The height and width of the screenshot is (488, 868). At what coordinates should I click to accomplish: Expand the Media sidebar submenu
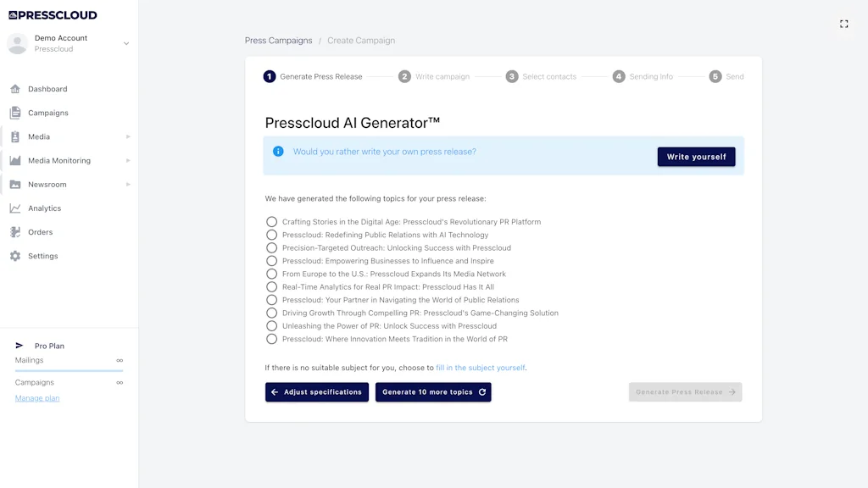point(128,136)
